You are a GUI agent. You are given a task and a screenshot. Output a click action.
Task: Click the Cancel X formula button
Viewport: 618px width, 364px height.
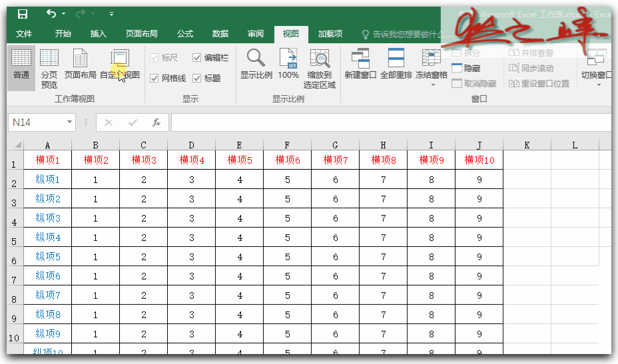[x=109, y=122]
